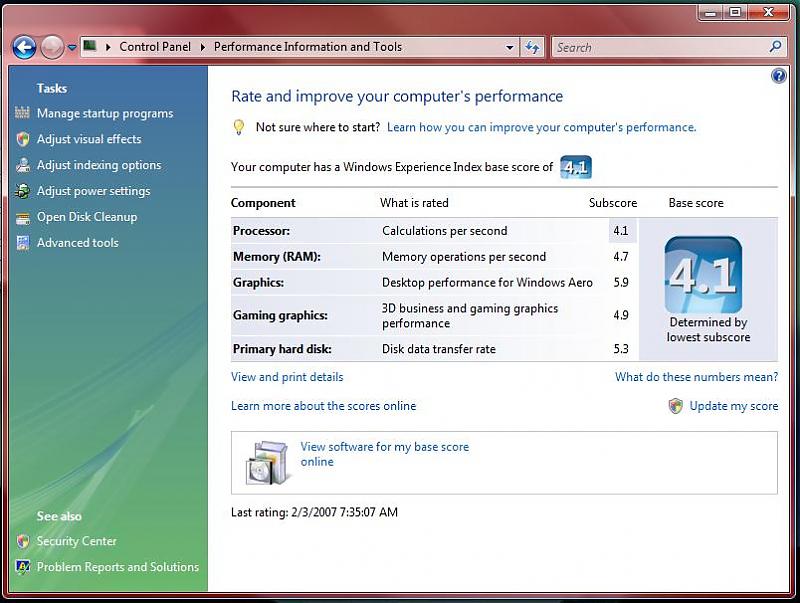Click the lightbulb tip icon
The height and width of the screenshot is (603, 800).
pos(238,127)
